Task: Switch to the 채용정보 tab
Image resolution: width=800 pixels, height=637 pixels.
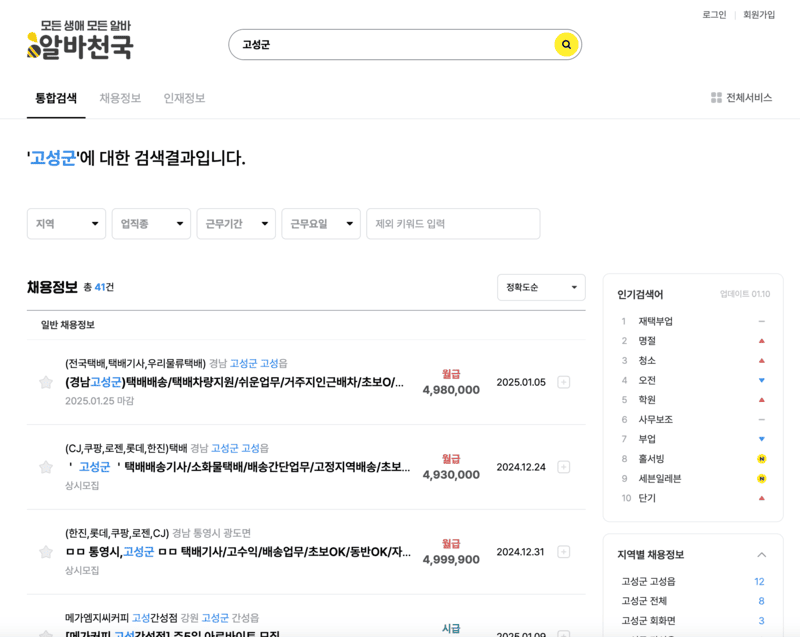Action: pos(121,97)
